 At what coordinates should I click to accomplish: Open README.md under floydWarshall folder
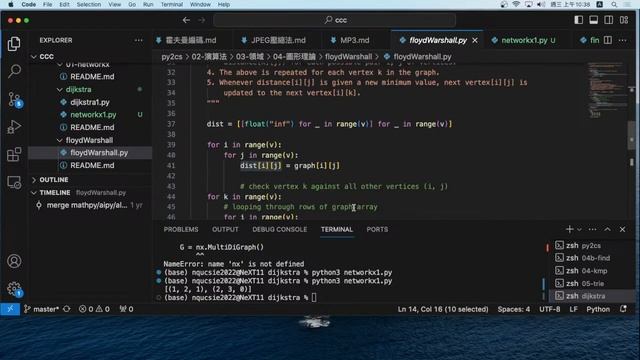click(90, 165)
